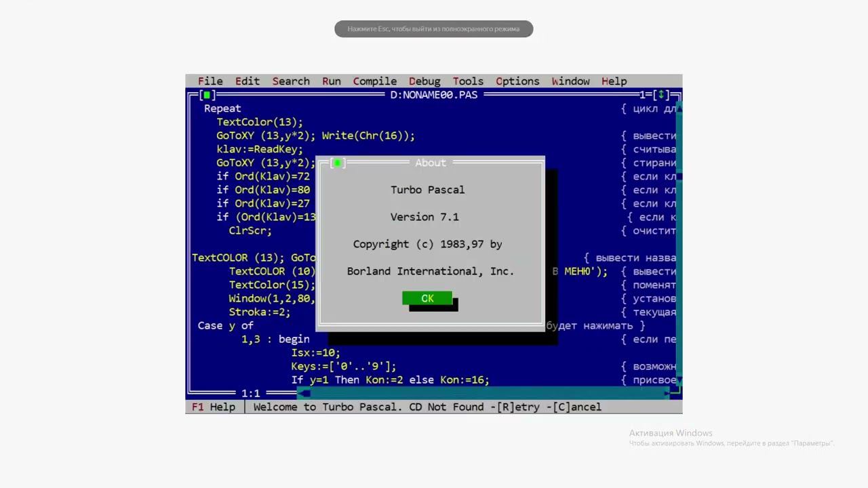Click the 'if Ord(Klav)=27' code line
The image size is (868, 488).
coord(263,203)
